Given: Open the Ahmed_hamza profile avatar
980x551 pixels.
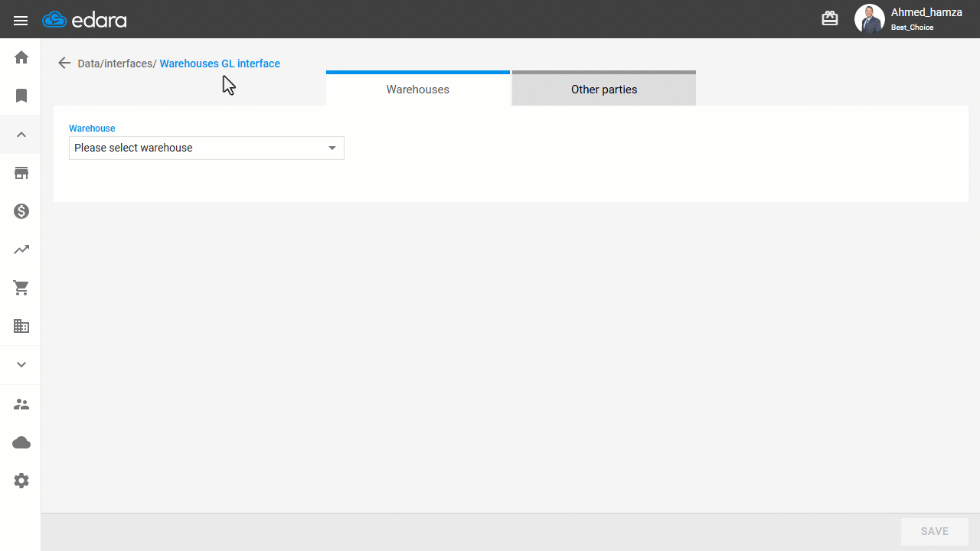Looking at the screenshot, I should (869, 19).
